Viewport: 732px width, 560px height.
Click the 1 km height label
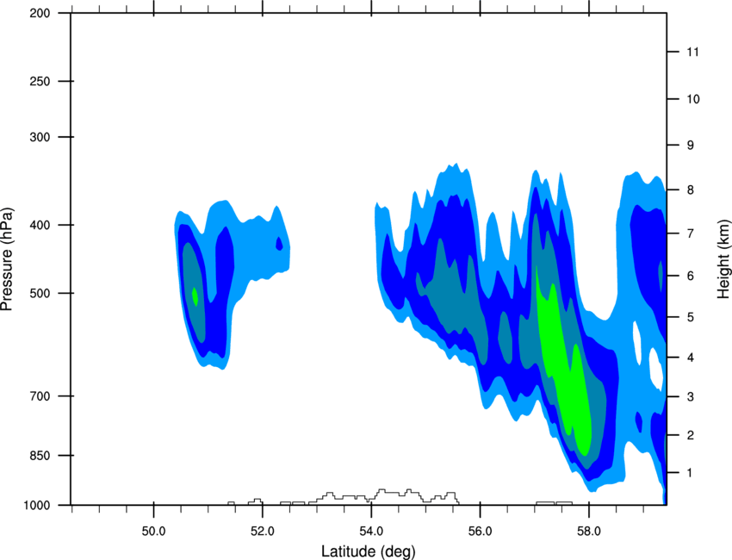(x=690, y=473)
